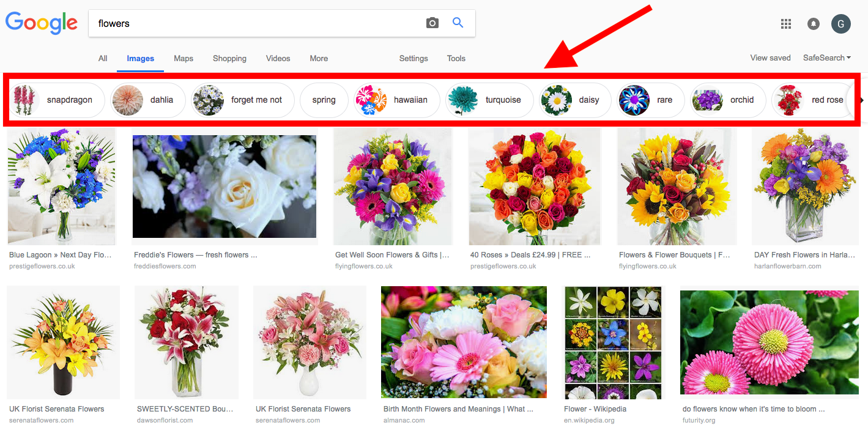Image resolution: width=868 pixels, height=436 pixels.
Task: Click the Google logo
Action: (x=41, y=23)
